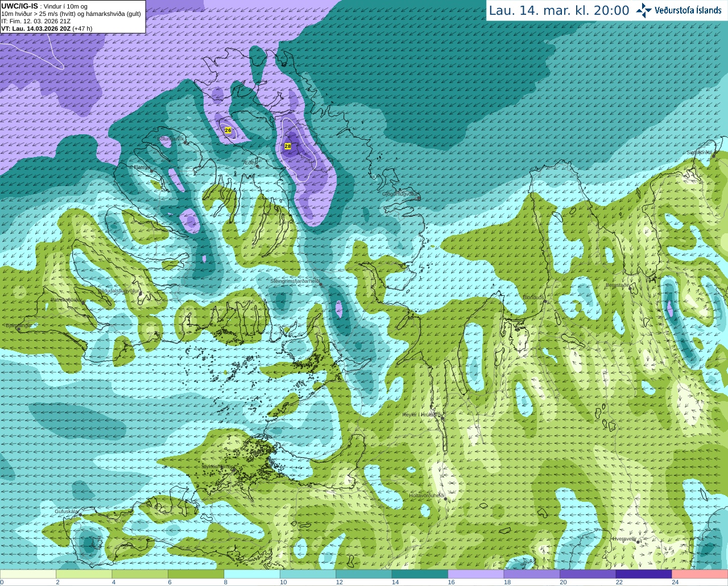Select the medium purple 18–20 legend swatch

pos(532,574)
